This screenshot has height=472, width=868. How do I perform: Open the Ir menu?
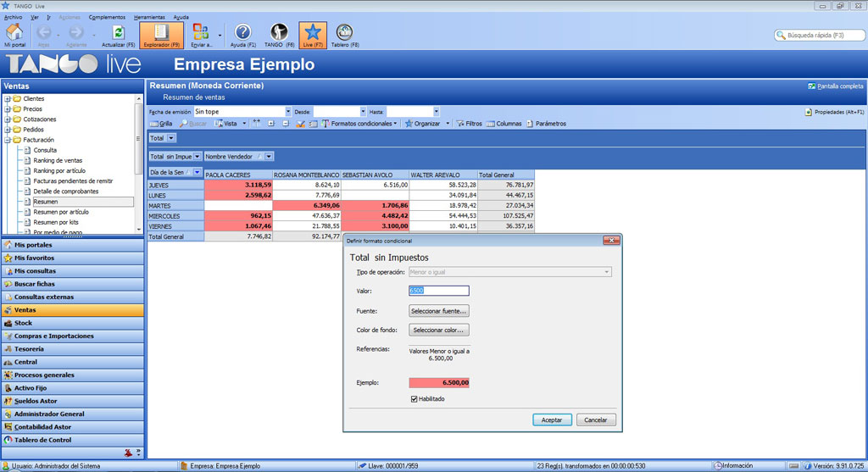48,17
